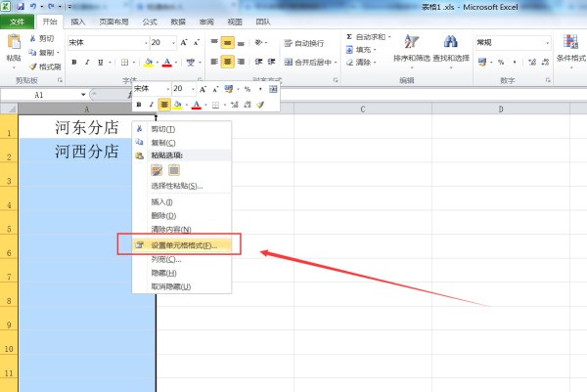This screenshot has width=587, height=392.
Task: Choose Paste Special (选择性粘贴) in context menu
Action: [x=182, y=186]
